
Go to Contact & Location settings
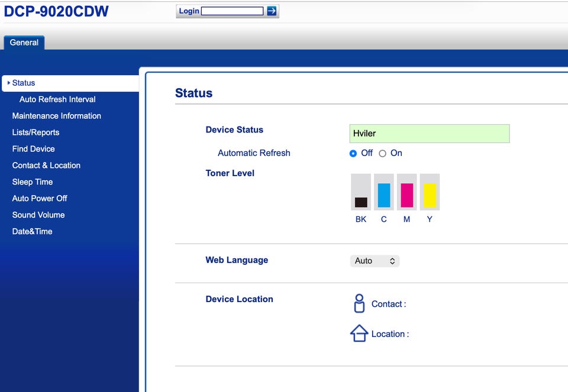[x=46, y=166]
